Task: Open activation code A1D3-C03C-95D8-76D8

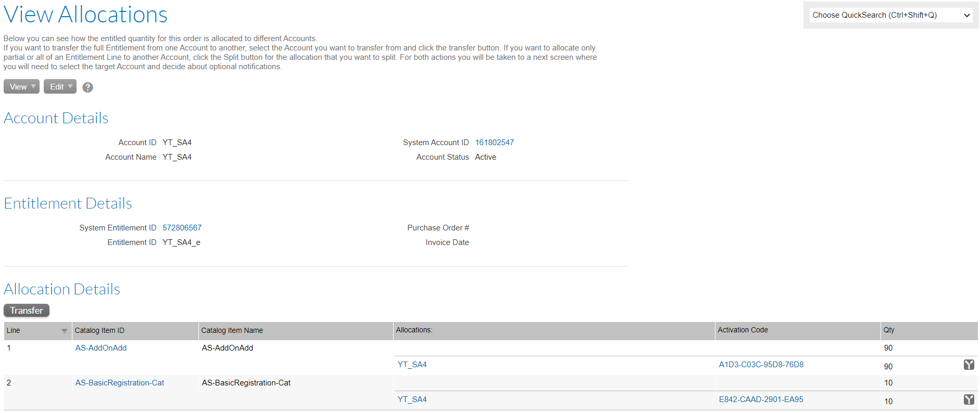Action: 761,365
